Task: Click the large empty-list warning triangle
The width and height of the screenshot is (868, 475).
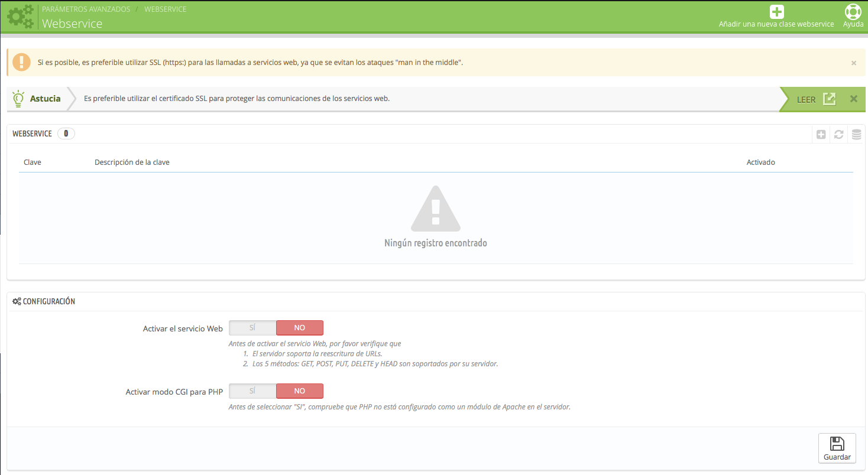Action: click(x=436, y=208)
